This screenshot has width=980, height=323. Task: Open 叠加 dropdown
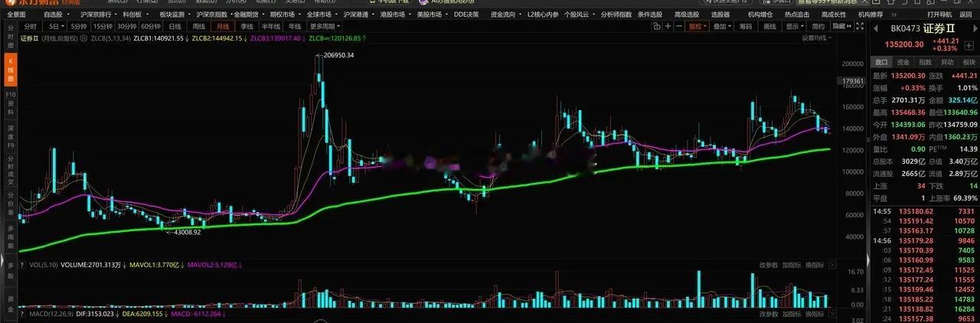(720, 26)
